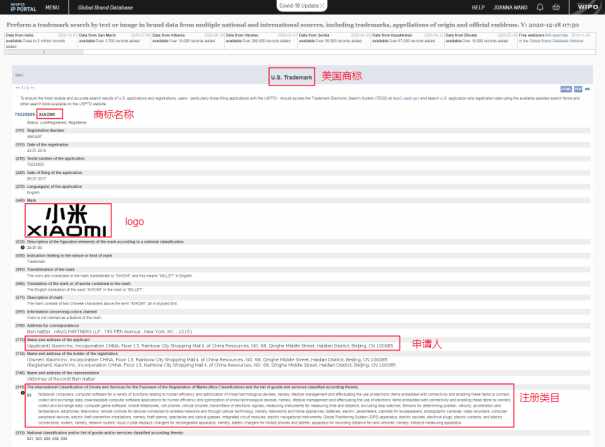Open the MENU in the top bar
The height and width of the screenshot is (447, 605).
[52, 7]
